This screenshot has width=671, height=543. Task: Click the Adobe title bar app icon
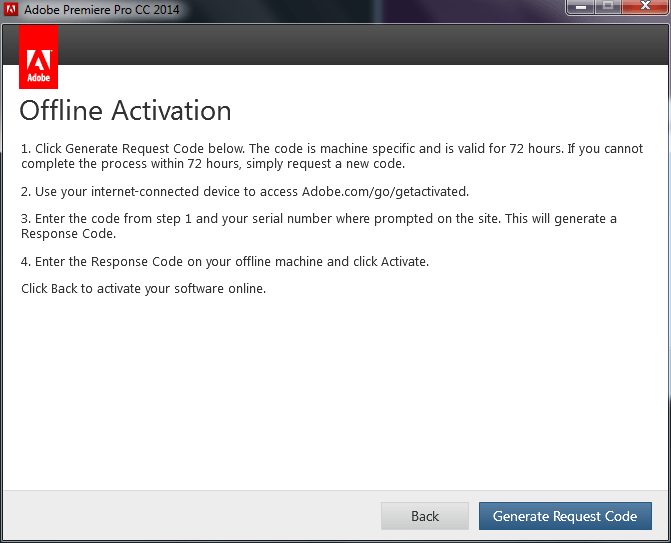tap(11, 9)
